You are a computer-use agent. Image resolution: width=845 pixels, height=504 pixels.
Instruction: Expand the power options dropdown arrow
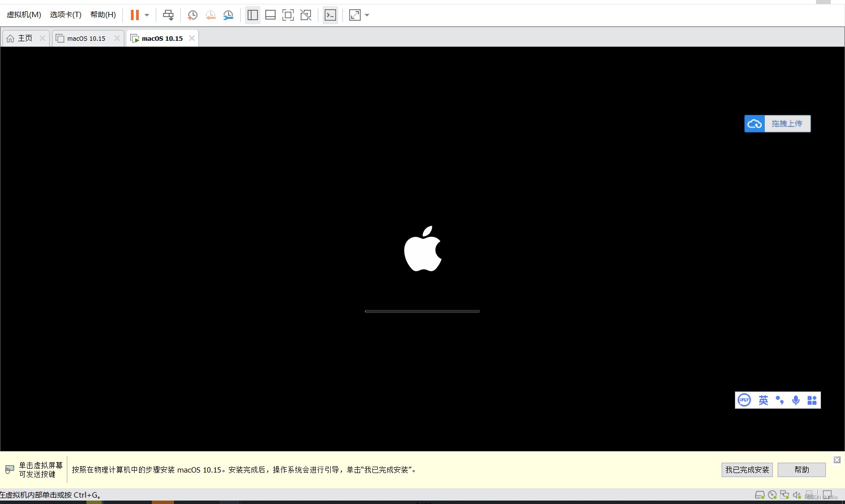pyautogui.click(x=146, y=15)
